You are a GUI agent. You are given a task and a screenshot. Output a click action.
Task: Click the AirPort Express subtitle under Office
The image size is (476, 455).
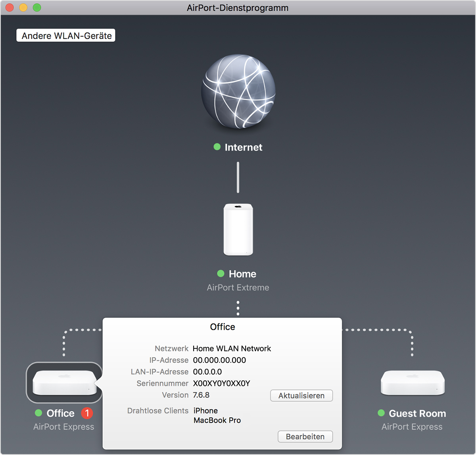(64, 427)
